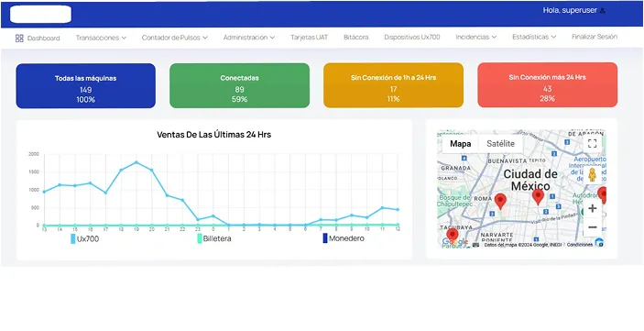Image resolution: width=644 pixels, height=331 pixels.
Task: Open Dispositivos Ux700 page
Action: click(412, 37)
